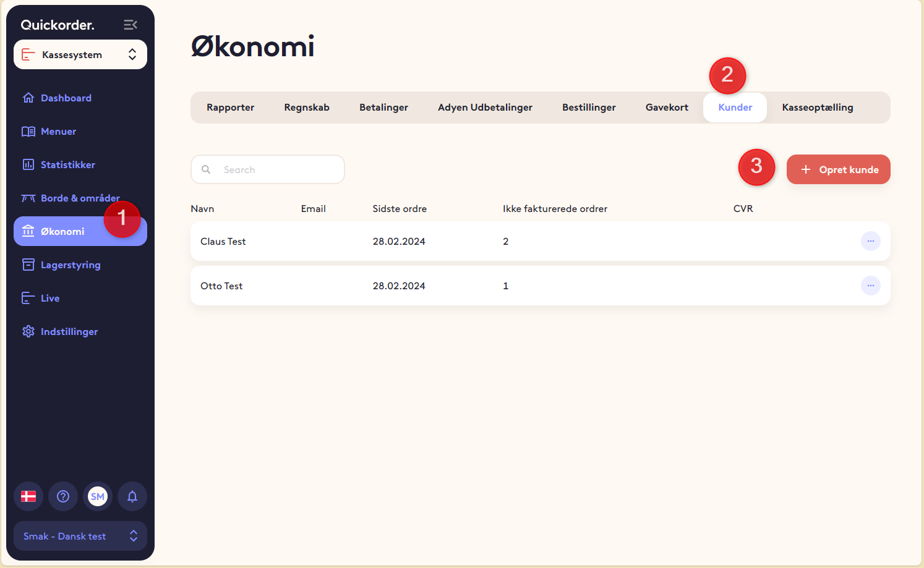Image resolution: width=924 pixels, height=568 pixels.
Task: Navigate to Borde & områder
Action: pyautogui.click(x=80, y=198)
